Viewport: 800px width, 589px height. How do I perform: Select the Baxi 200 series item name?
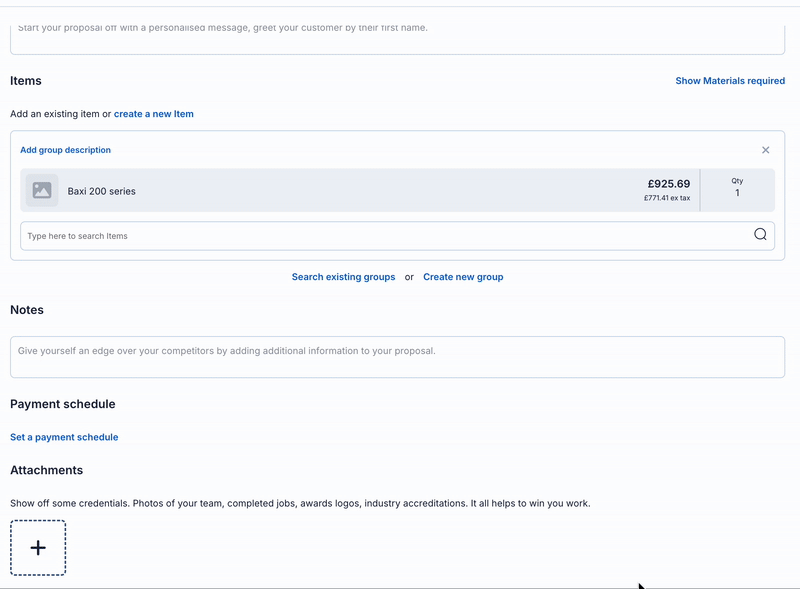102,191
